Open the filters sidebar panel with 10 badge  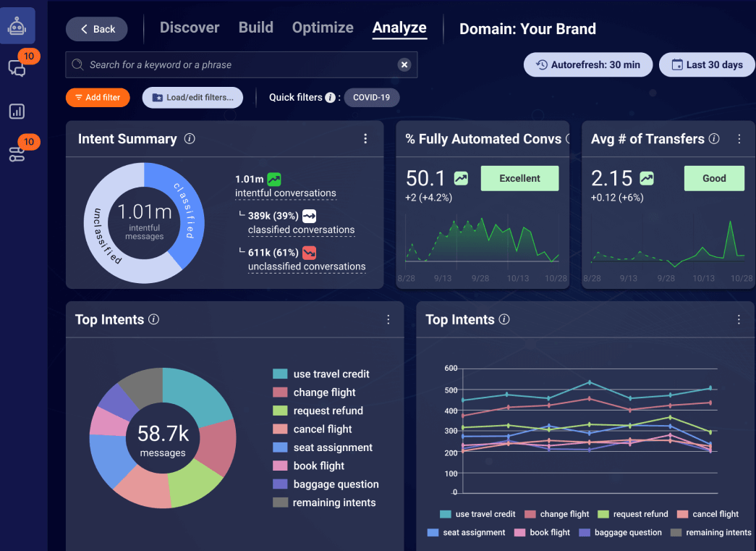17,153
